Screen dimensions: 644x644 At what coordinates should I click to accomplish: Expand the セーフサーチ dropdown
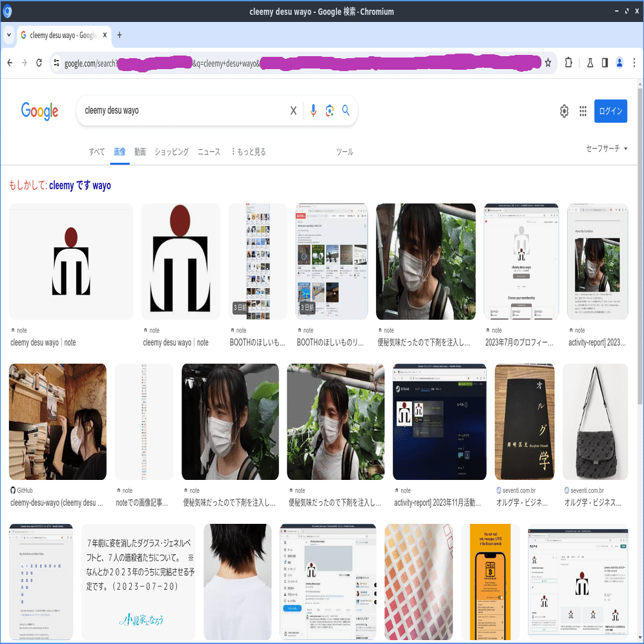(607, 149)
